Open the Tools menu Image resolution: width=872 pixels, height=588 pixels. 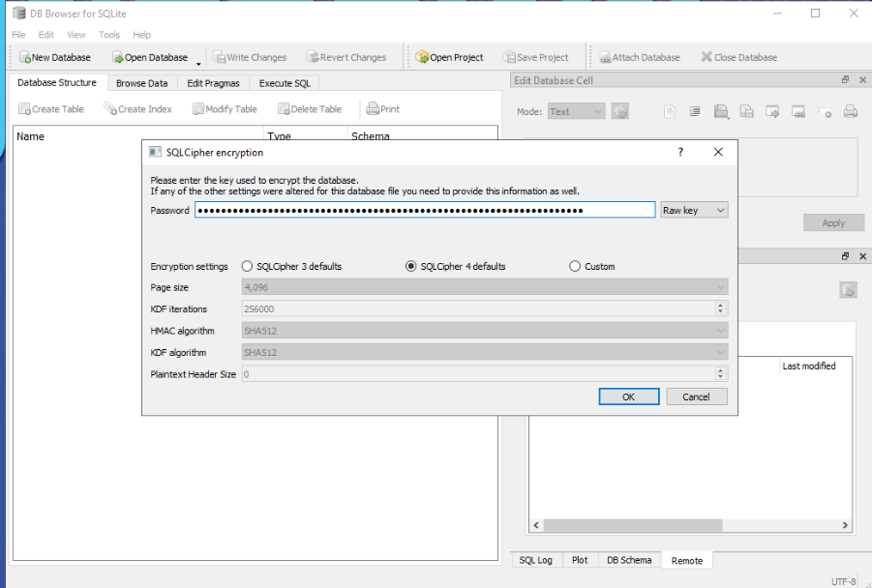(109, 35)
